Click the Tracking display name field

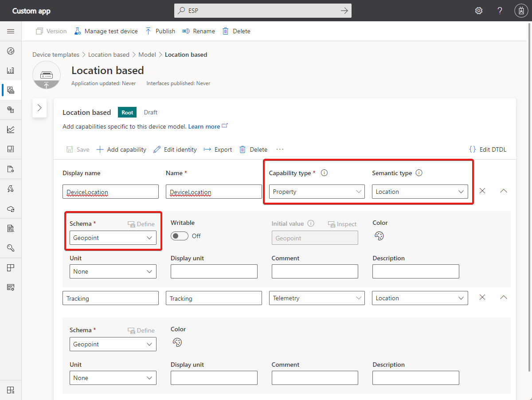click(110, 298)
